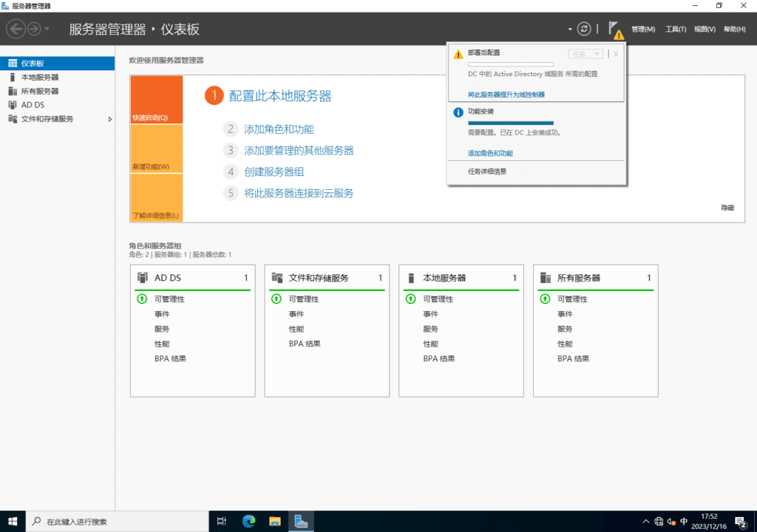This screenshot has width=757, height=532.
Task: Open 任务详细信息 in notification panel
Action: click(x=487, y=171)
